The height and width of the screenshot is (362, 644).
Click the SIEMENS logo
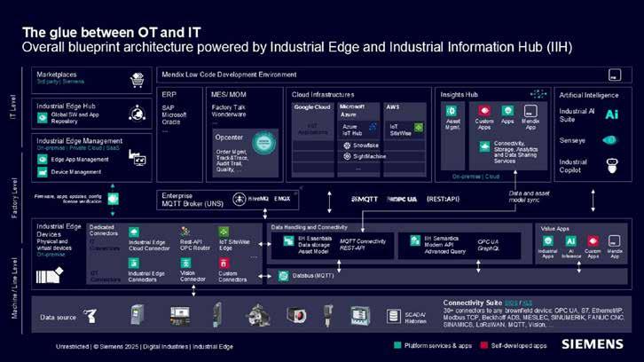click(593, 344)
